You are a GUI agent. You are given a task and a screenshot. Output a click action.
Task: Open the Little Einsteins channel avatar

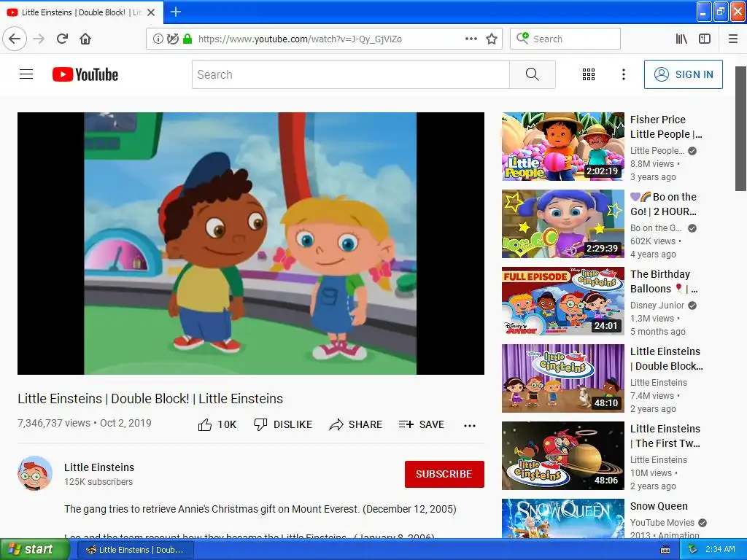35,472
